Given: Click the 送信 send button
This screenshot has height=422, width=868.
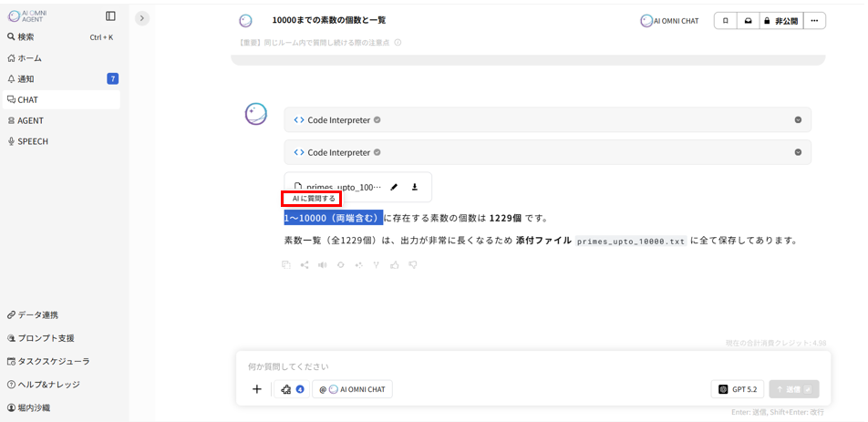Looking at the screenshot, I should tap(794, 389).
